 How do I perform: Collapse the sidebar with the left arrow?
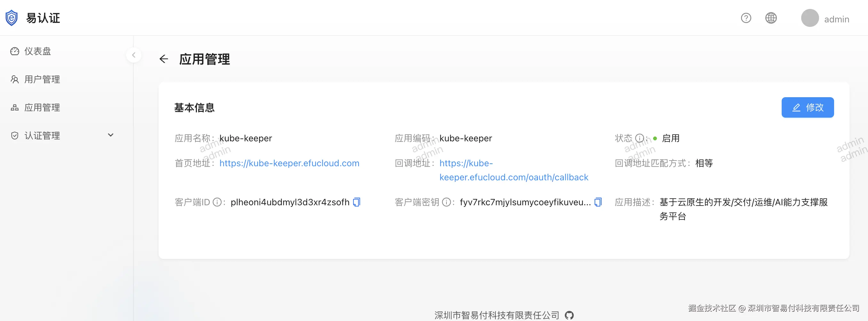[x=134, y=55]
